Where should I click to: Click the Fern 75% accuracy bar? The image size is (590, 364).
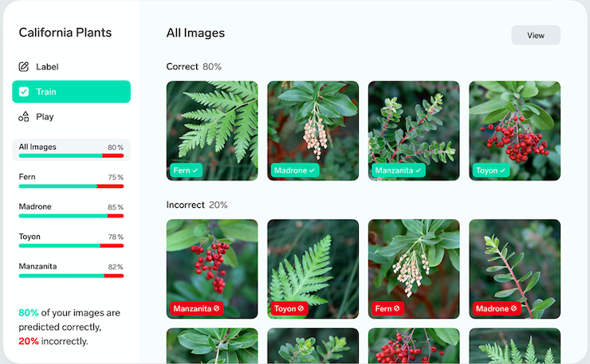[72, 186]
